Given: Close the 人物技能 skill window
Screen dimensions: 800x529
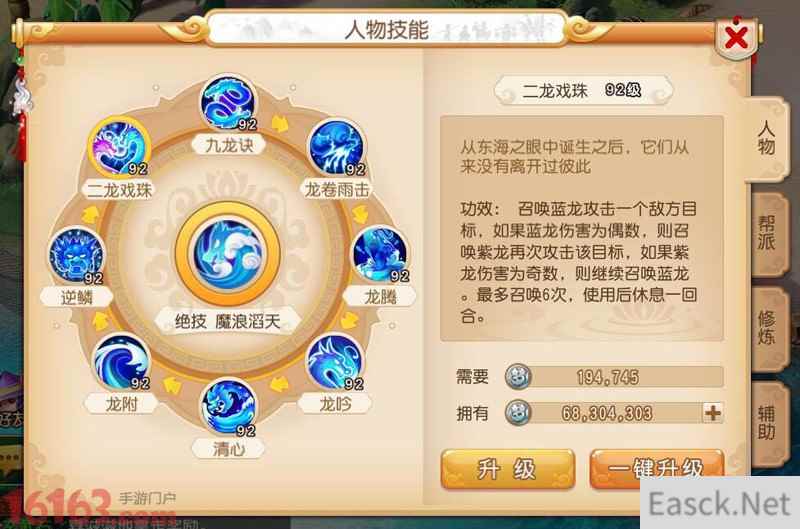Looking at the screenshot, I should [735, 37].
